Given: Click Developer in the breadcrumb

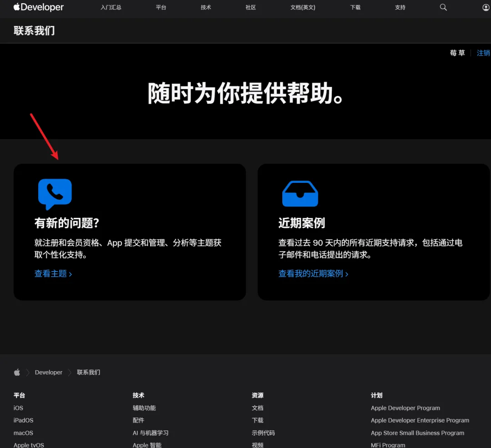Looking at the screenshot, I should pyautogui.click(x=49, y=372).
